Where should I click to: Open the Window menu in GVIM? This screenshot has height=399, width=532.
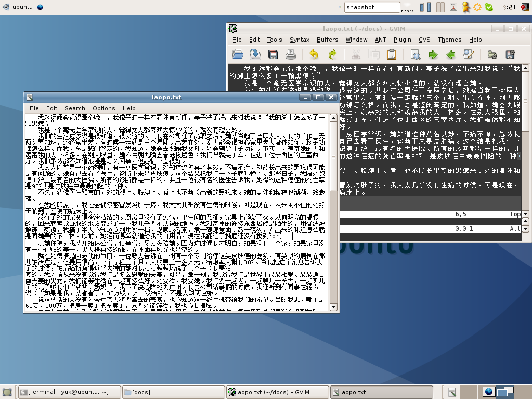point(356,40)
